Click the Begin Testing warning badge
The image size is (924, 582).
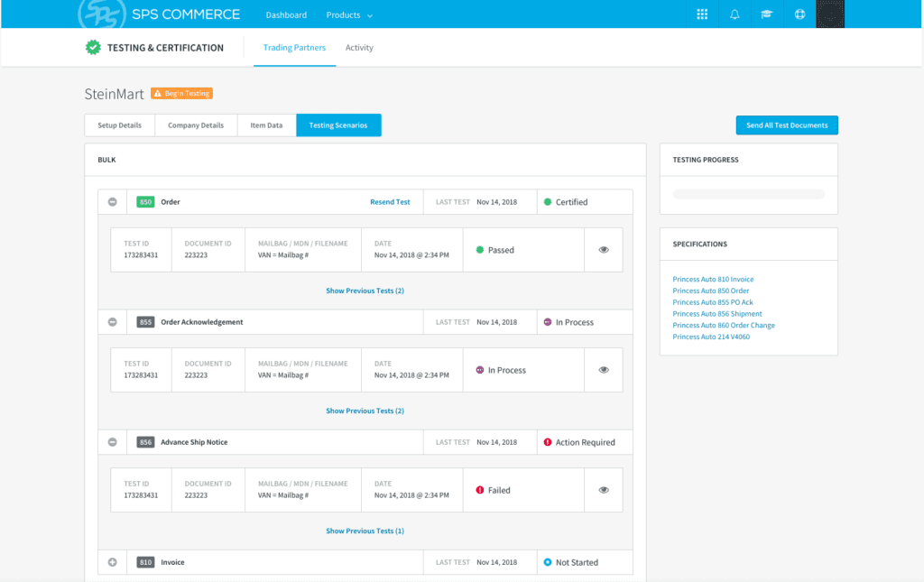(x=181, y=93)
